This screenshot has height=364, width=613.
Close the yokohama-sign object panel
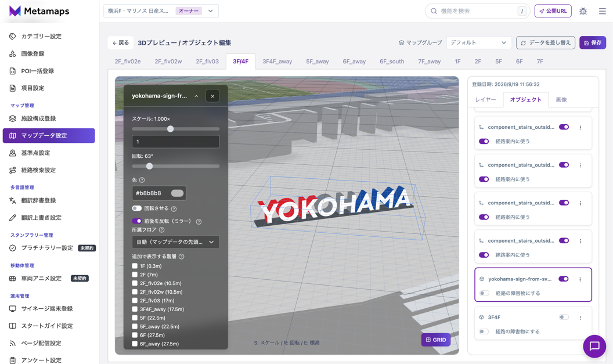coord(212,96)
